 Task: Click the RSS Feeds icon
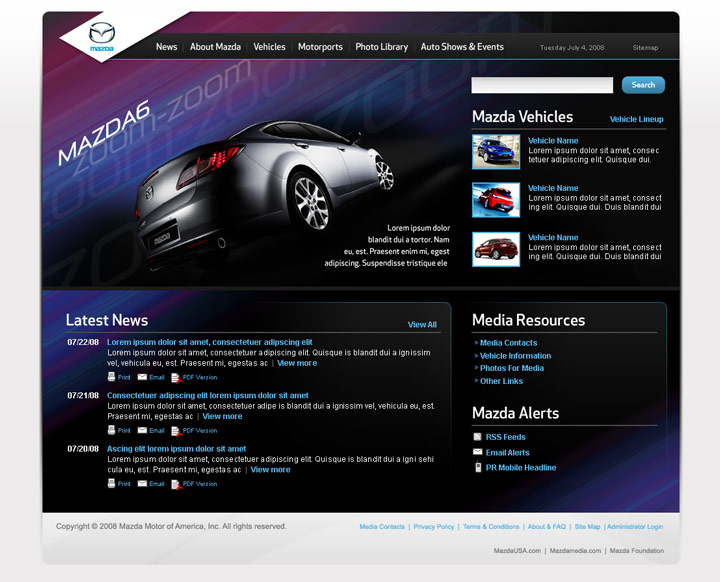(478, 437)
